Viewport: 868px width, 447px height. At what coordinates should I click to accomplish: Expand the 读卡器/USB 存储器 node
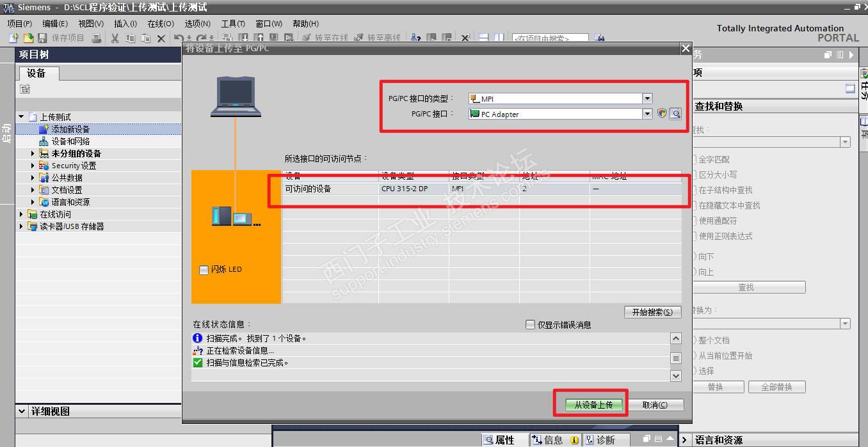(x=21, y=226)
